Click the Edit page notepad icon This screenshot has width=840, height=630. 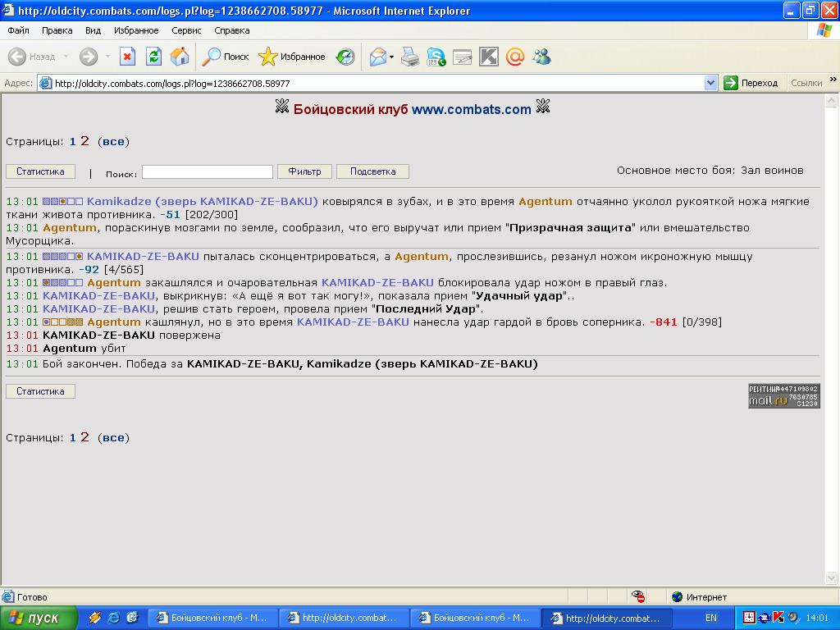463,57
